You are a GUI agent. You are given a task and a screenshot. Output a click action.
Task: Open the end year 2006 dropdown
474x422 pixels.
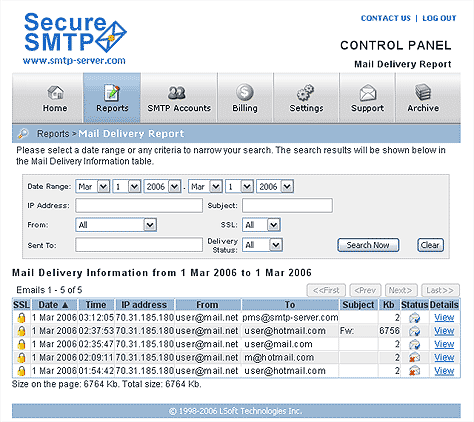coord(275,186)
